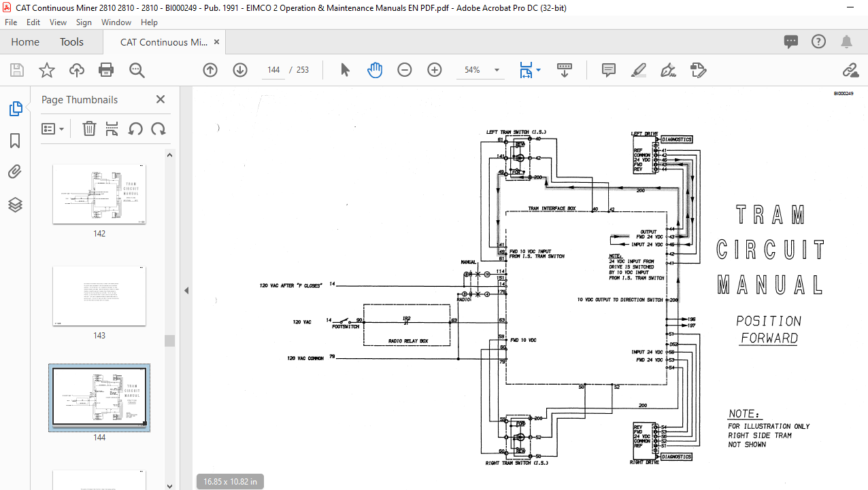Add the file to starred favorites
This screenshot has height=490, width=868.
click(x=46, y=70)
